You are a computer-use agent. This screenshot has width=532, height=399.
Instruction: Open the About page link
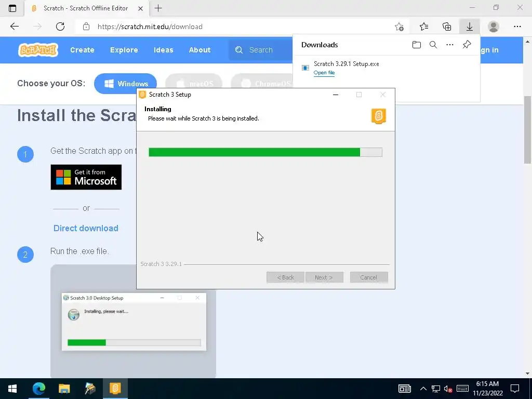pyautogui.click(x=199, y=50)
